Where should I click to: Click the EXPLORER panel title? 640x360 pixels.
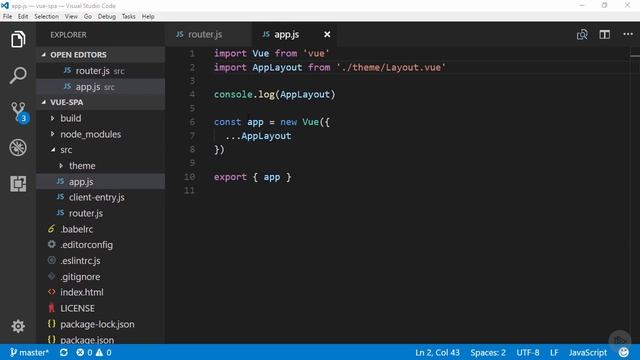click(x=69, y=35)
